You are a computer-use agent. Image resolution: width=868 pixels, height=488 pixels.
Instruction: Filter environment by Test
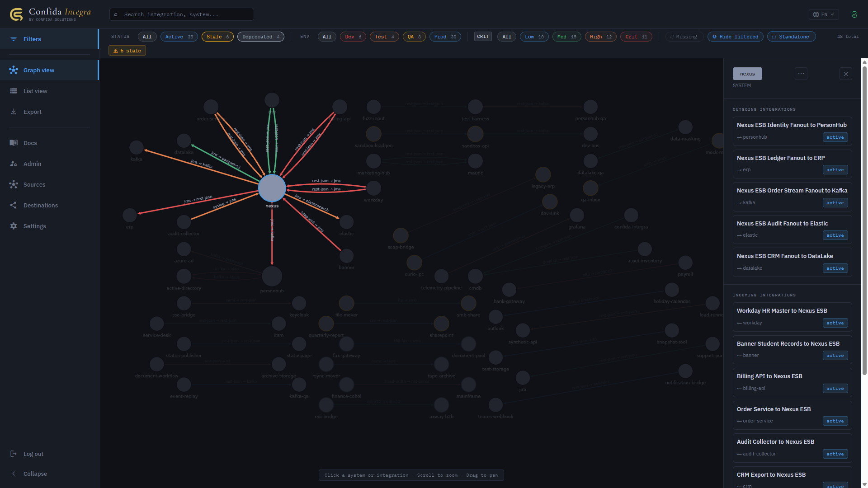pyautogui.click(x=384, y=37)
